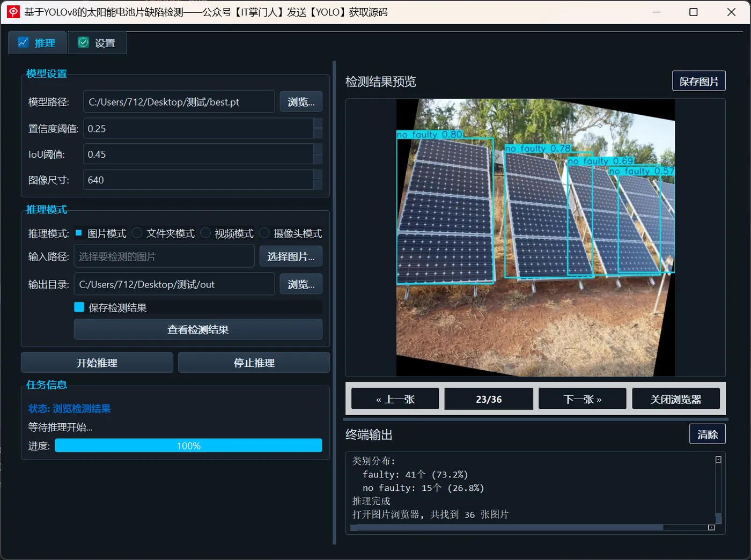Click 查看检测结果 button

tap(198, 329)
